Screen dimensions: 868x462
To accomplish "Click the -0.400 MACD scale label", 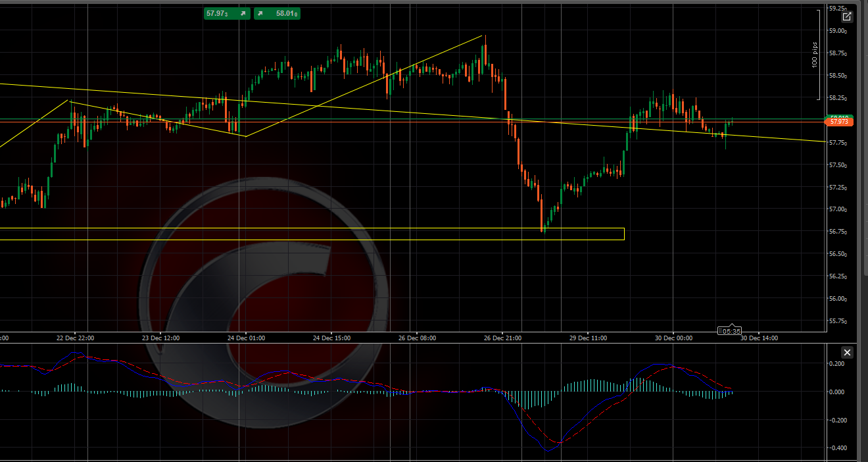I will 838,448.
